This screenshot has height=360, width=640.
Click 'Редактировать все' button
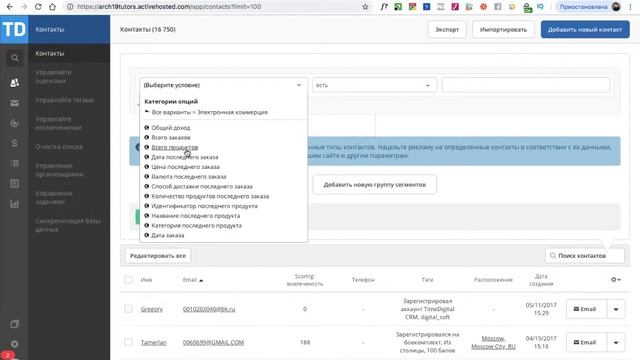158,256
